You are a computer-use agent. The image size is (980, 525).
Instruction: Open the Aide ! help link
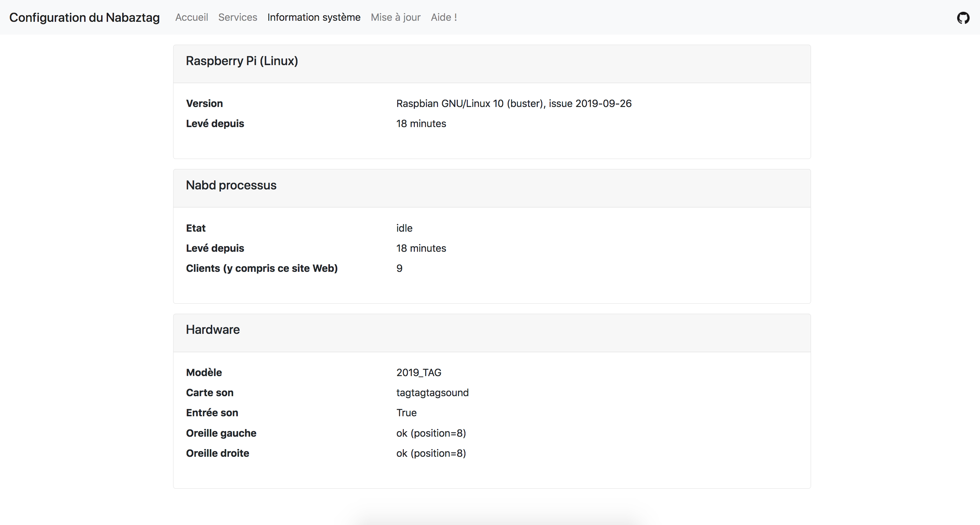click(x=444, y=18)
